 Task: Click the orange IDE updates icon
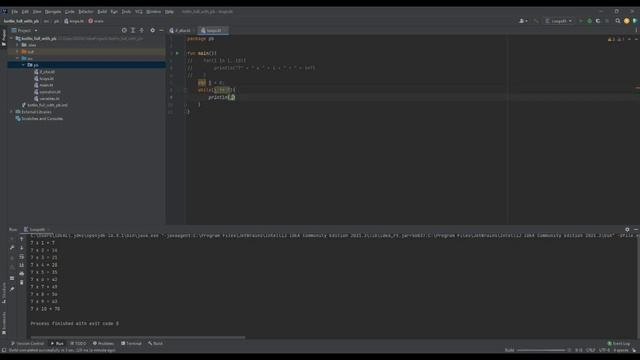tap(627, 21)
